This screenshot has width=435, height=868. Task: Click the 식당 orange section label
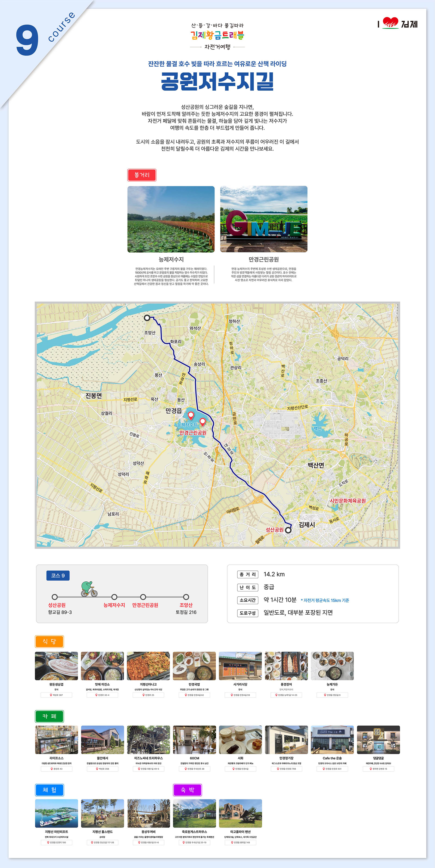pos(49,641)
